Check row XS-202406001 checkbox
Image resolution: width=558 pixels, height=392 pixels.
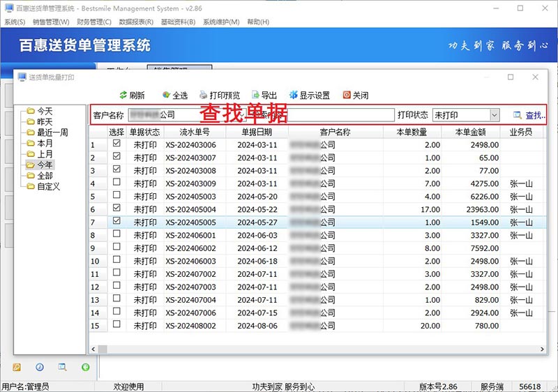(116, 234)
